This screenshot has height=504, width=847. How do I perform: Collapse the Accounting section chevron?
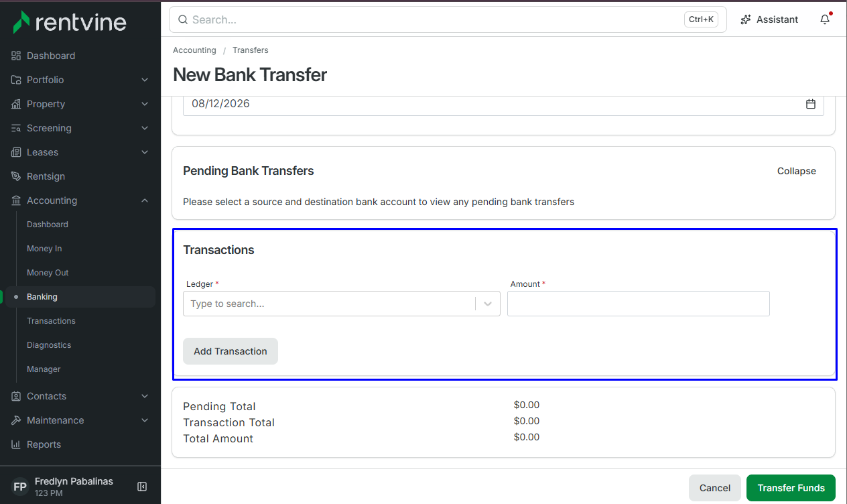point(145,200)
